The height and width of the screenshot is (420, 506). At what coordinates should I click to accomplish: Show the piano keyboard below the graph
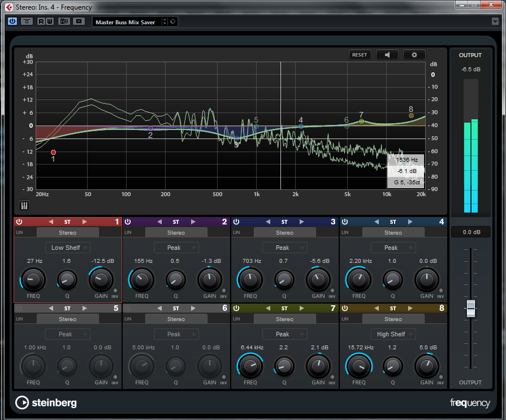[24, 206]
